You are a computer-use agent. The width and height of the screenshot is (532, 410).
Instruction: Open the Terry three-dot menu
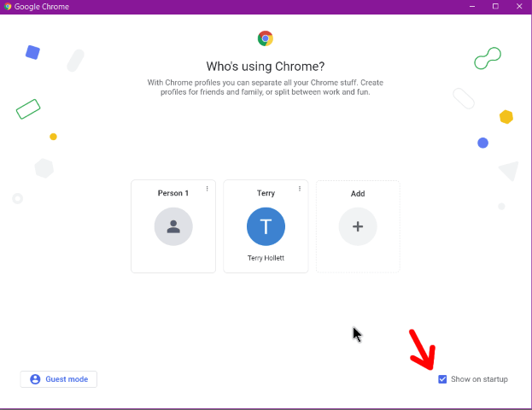point(300,189)
